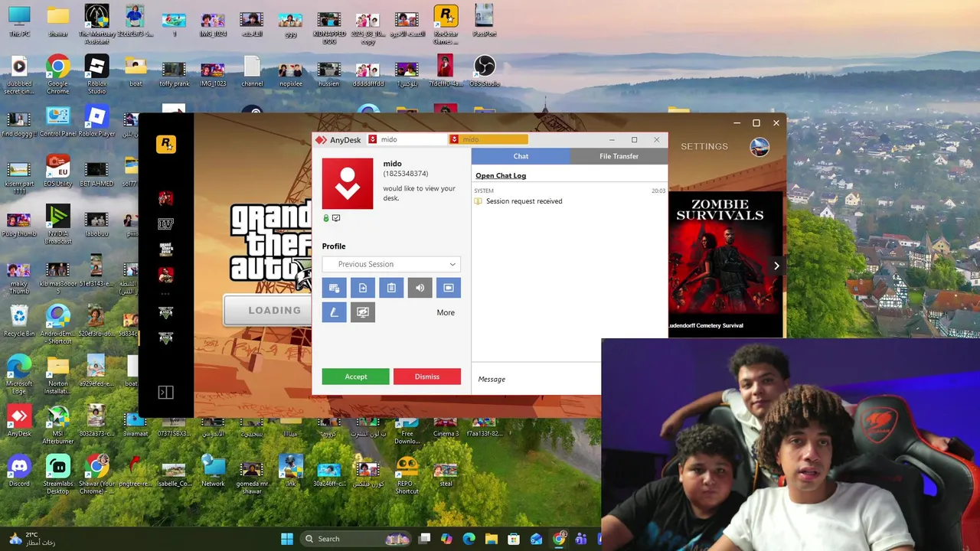Select Discord desktop shortcut
Screen dimensions: 980x551
click(19, 471)
